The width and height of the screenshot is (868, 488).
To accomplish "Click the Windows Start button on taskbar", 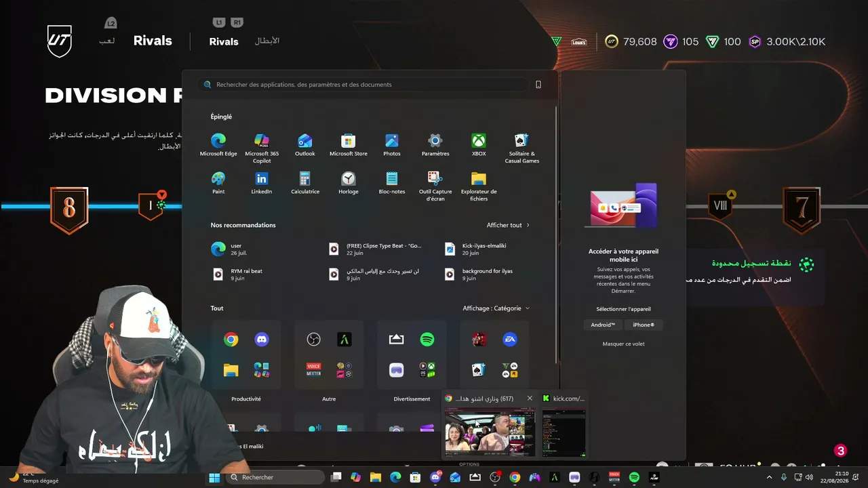I will tap(214, 478).
